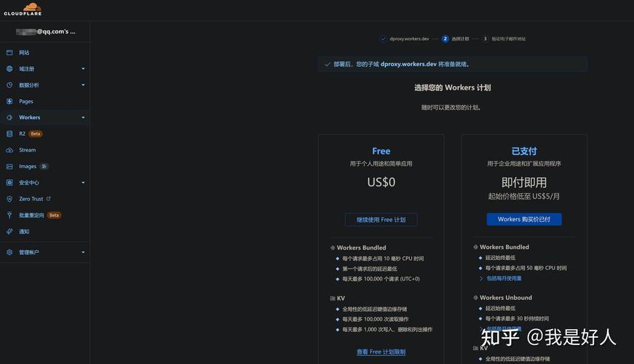Click the Free plan title
The image size is (634, 364).
pyautogui.click(x=381, y=151)
